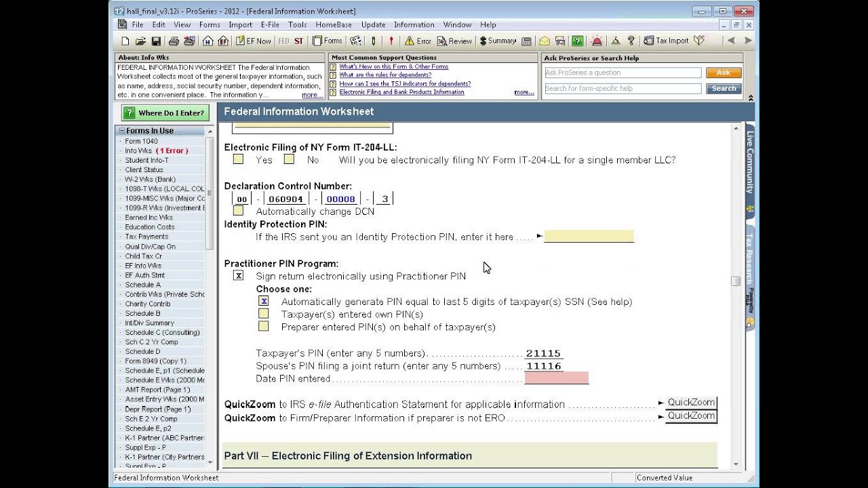Viewport: 868px width, 488px height.
Task: Toggle Automatically change DCN checkbox
Action: [238, 211]
